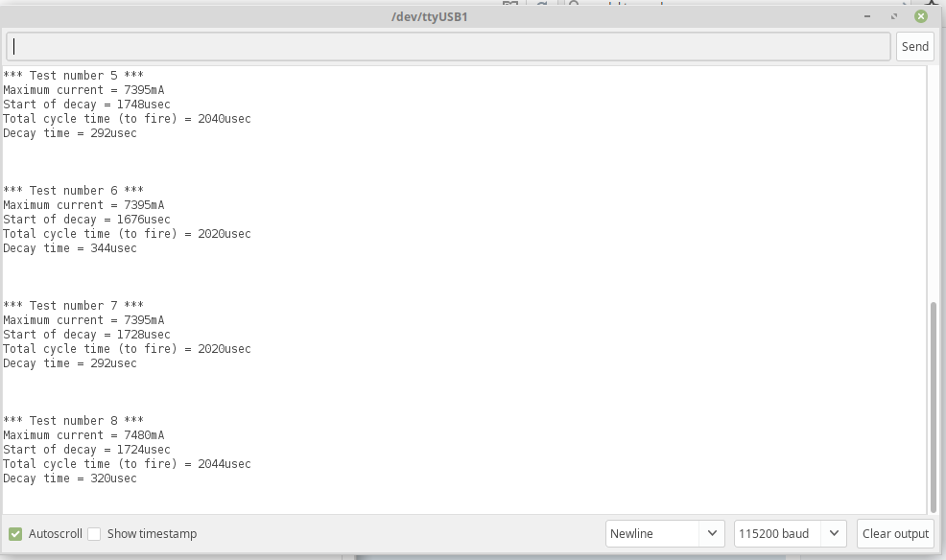The height and width of the screenshot is (560, 946).
Task: Click the Clear output button
Action: click(x=895, y=533)
